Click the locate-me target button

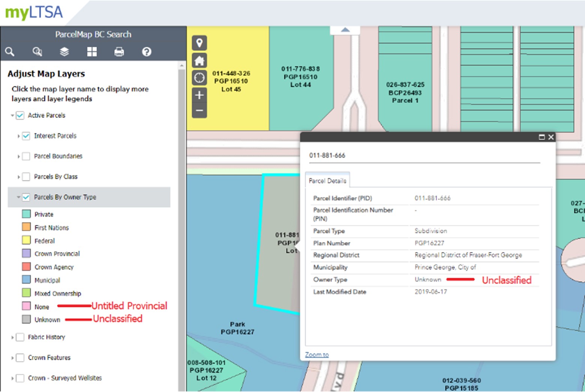(200, 78)
